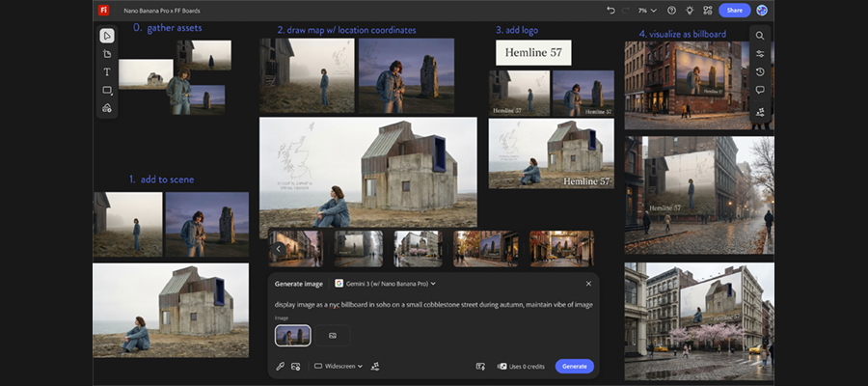Select the rectangle Shape tool
The image size is (868, 386).
(x=107, y=90)
